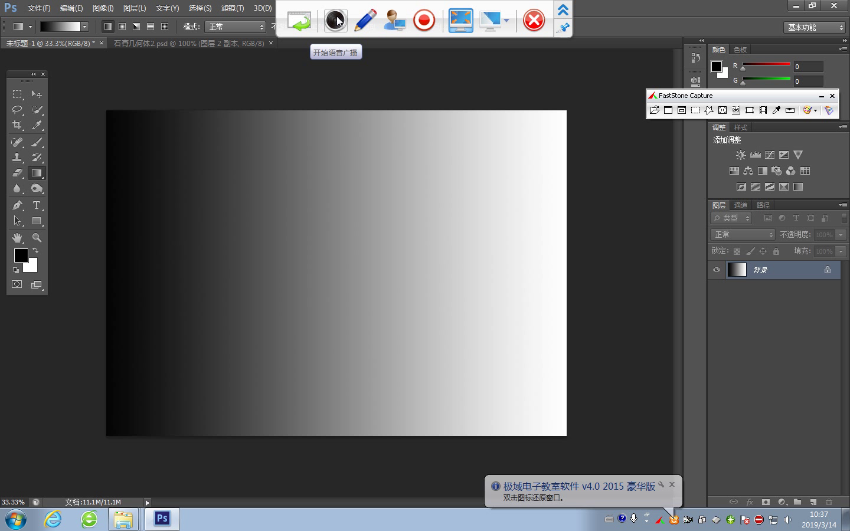Reset default foreground and background colors
This screenshot has height=531, width=850.
point(16,269)
